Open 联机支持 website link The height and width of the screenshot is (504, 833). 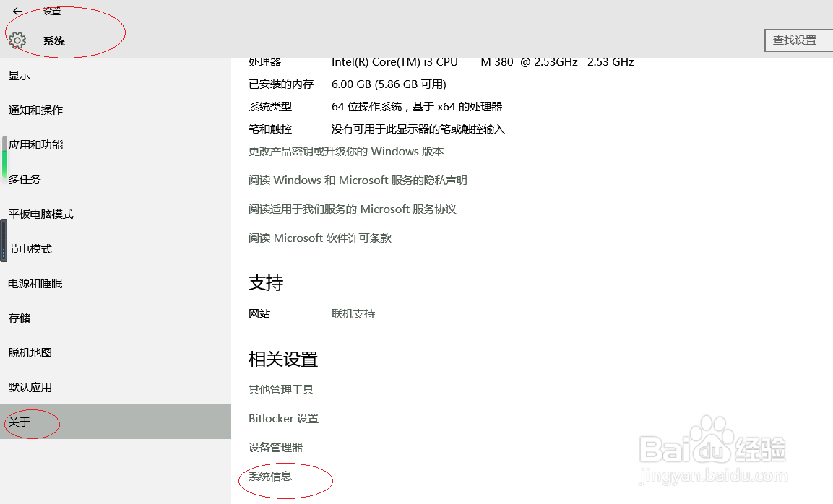click(x=353, y=314)
